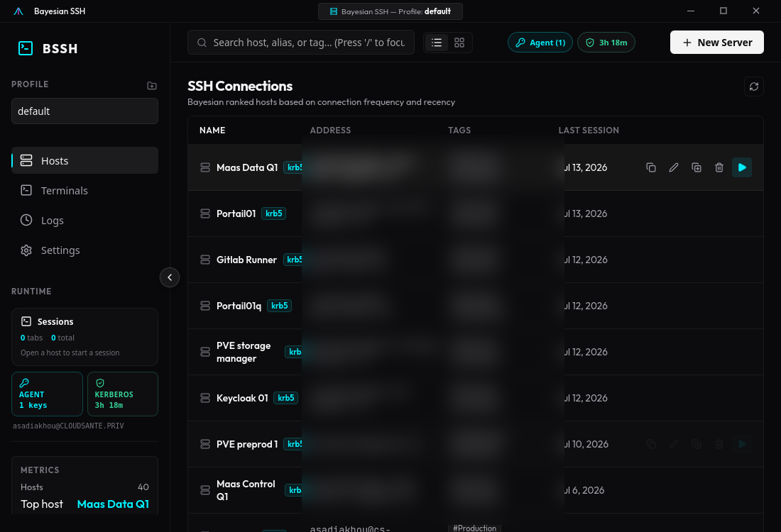
Task: Click the krb5 badge on Portail01
Action: click(x=273, y=214)
